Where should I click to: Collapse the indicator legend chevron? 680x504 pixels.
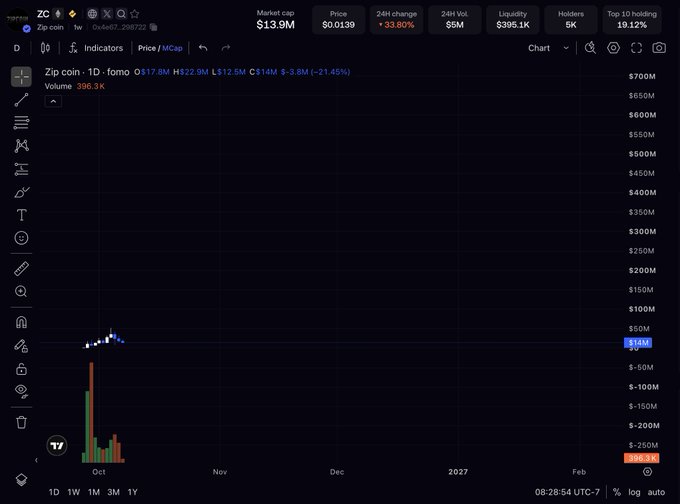pos(53,101)
